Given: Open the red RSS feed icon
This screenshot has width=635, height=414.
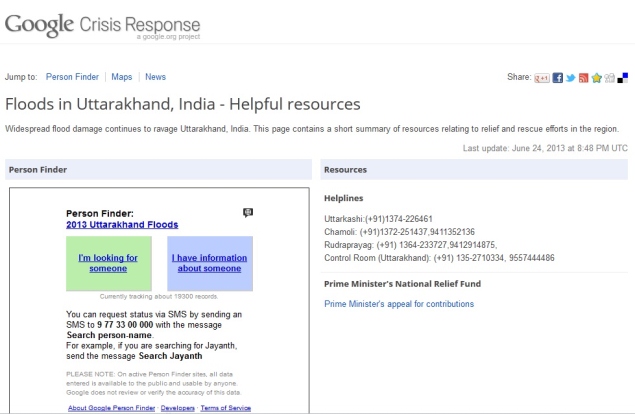Looking at the screenshot, I should (x=584, y=78).
